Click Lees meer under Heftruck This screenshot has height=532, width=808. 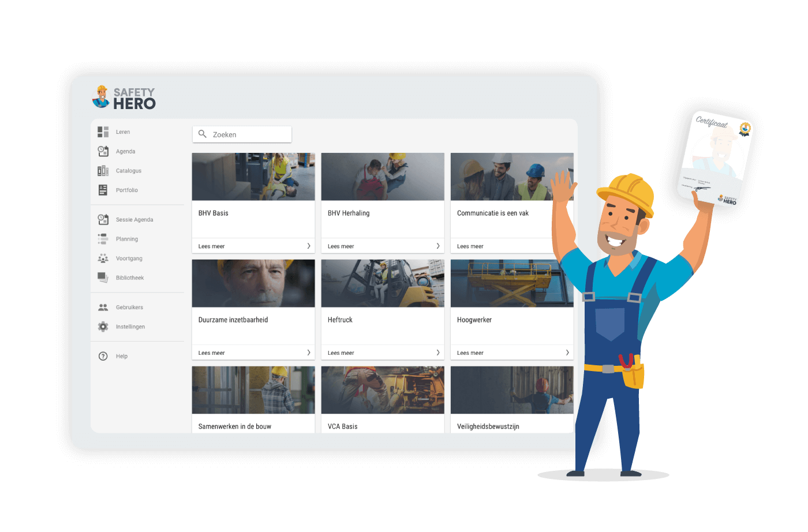click(x=341, y=353)
